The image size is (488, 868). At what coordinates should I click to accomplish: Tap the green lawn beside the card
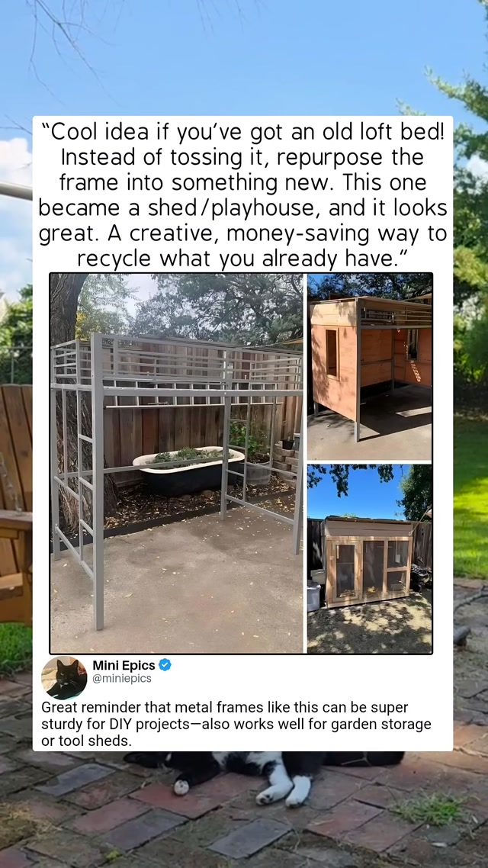(x=470, y=498)
